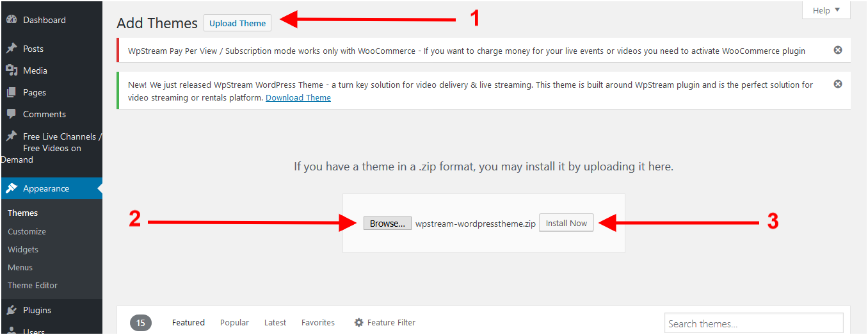Click the Plugins plug icon

point(12,310)
